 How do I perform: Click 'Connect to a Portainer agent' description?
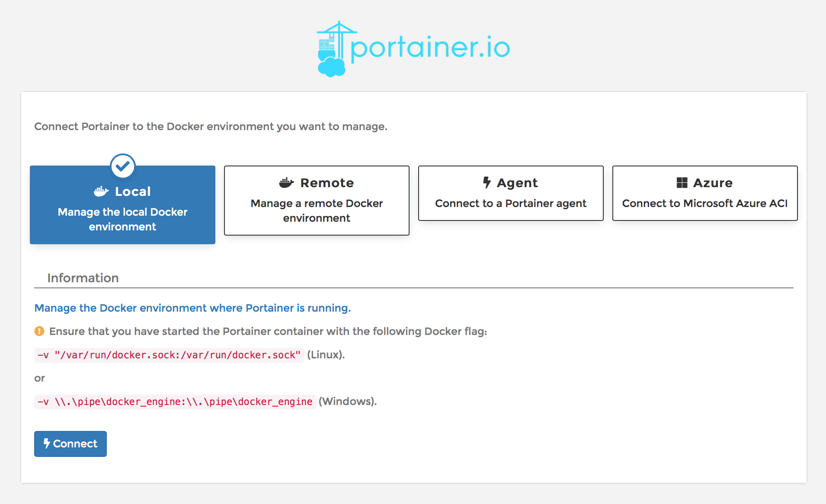pyautogui.click(x=511, y=203)
